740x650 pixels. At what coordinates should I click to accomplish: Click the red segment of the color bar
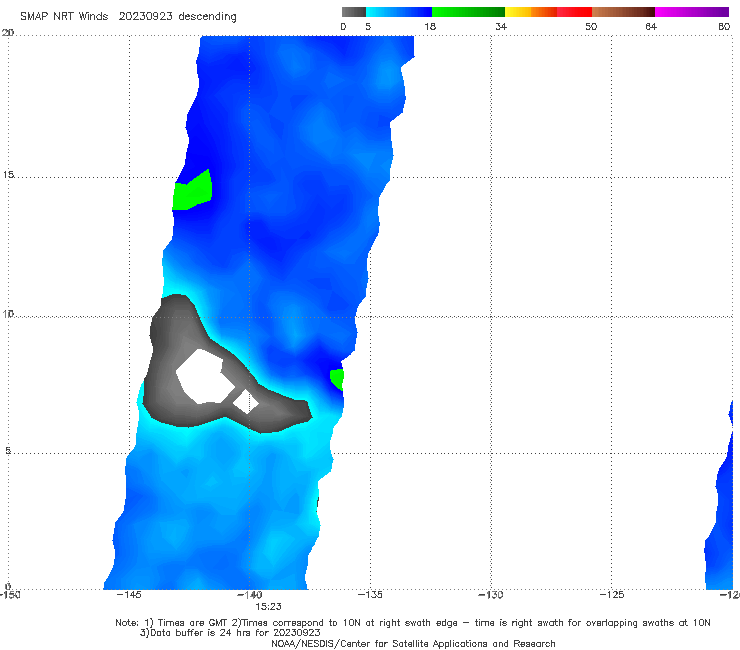pos(574,12)
